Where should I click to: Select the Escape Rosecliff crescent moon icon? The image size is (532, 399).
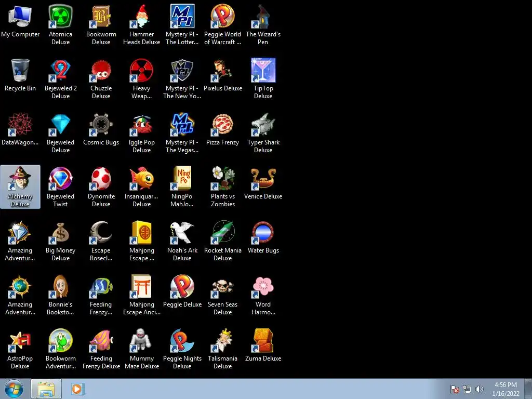101,232
